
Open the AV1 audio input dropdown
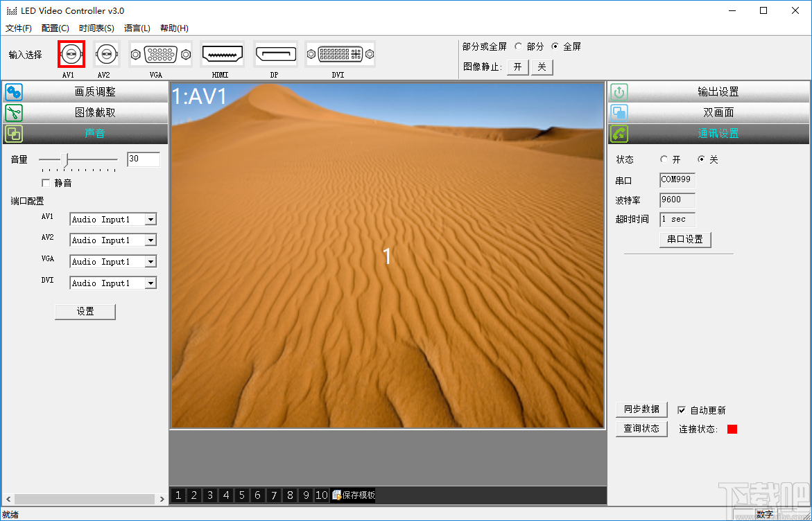pyautogui.click(x=150, y=220)
